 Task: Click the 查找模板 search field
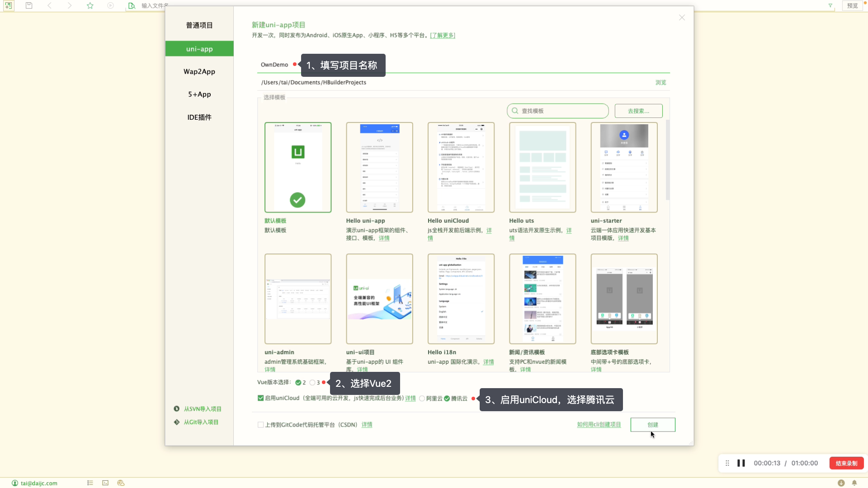coord(558,111)
